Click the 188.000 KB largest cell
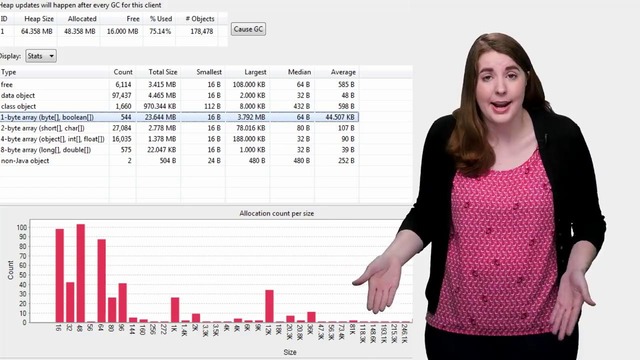The height and width of the screenshot is (360, 640). [x=249, y=139]
